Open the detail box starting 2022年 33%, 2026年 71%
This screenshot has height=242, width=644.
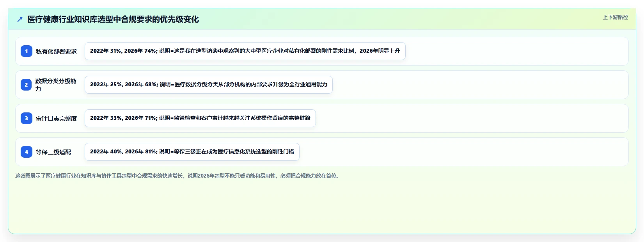click(200, 118)
